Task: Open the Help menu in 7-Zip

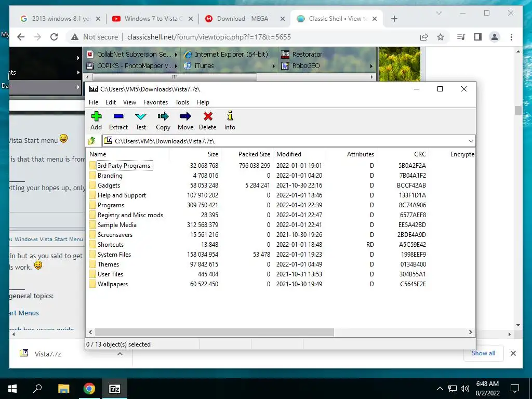Action: [203, 102]
